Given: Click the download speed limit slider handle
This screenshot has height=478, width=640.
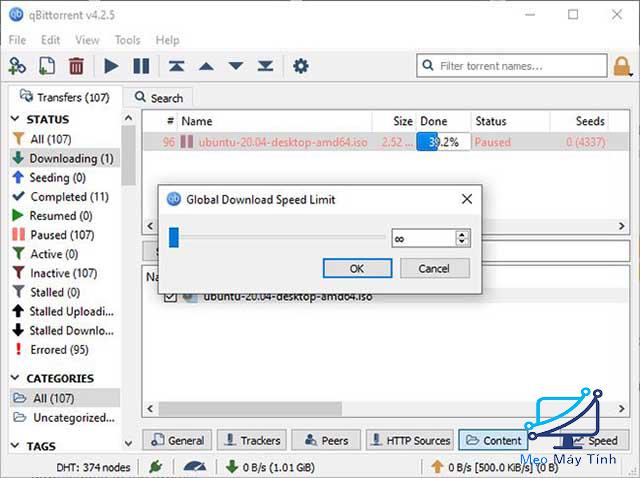Looking at the screenshot, I should pos(173,238).
